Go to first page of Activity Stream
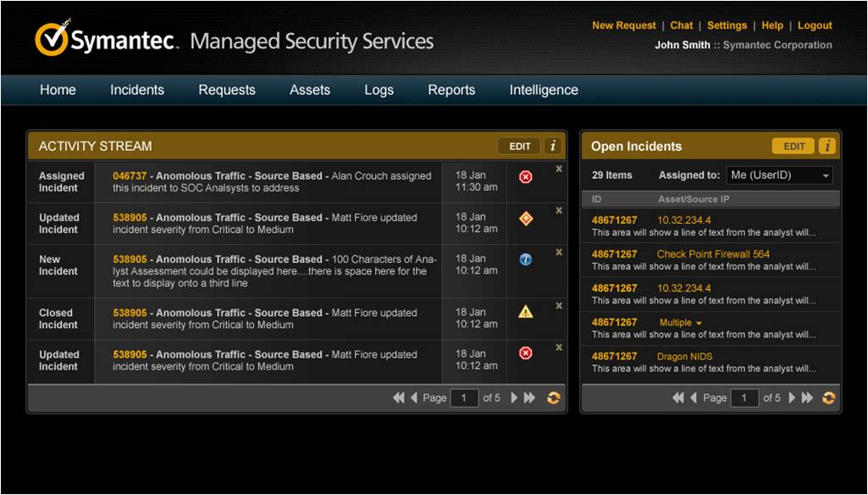 click(399, 398)
